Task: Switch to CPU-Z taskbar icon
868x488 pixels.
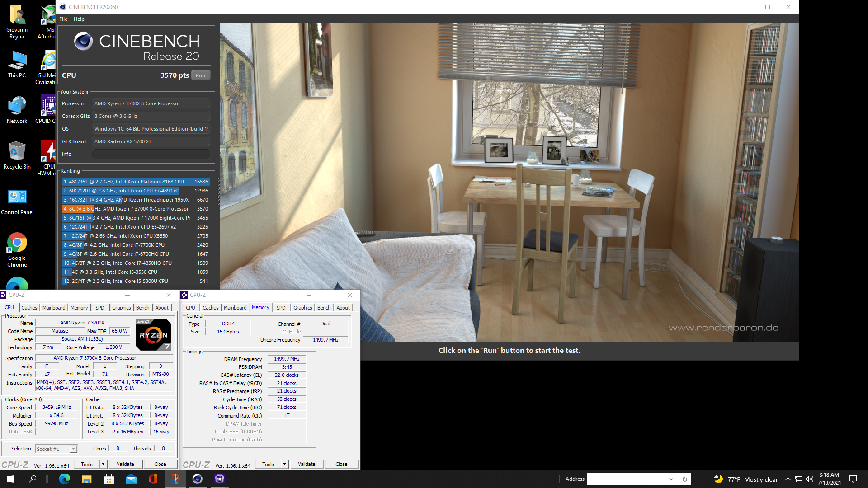Action: tap(220, 479)
